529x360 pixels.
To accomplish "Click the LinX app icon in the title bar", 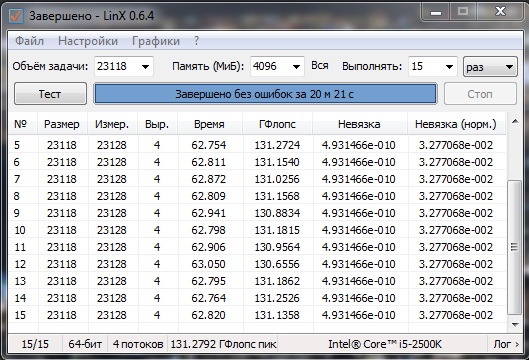I will tap(16, 16).
